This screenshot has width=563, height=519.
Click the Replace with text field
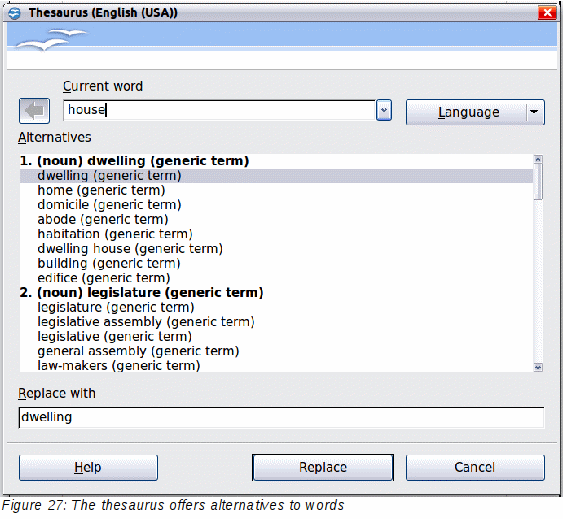(x=281, y=417)
